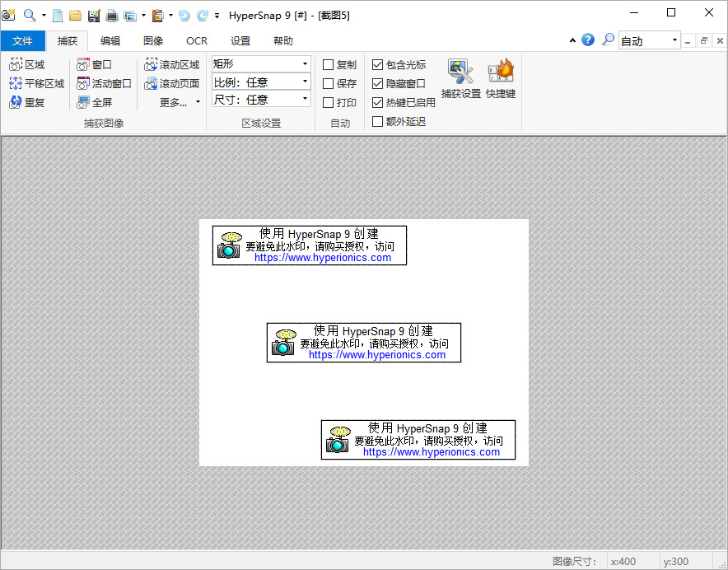Expand 更多... capture options
728x570 pixels.
pyautogui.click(x=180, y=102)
